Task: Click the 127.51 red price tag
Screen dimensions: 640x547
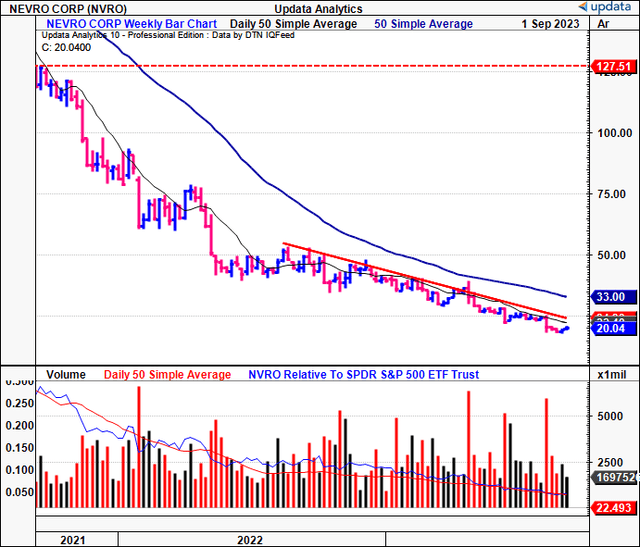Action: pos(613,66)
